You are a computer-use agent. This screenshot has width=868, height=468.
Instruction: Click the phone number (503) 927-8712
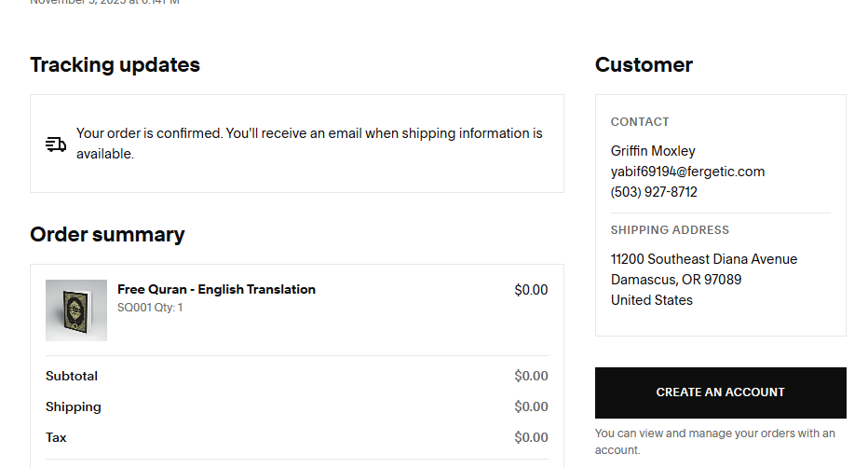pyautogui.click(x=654, y=192)
